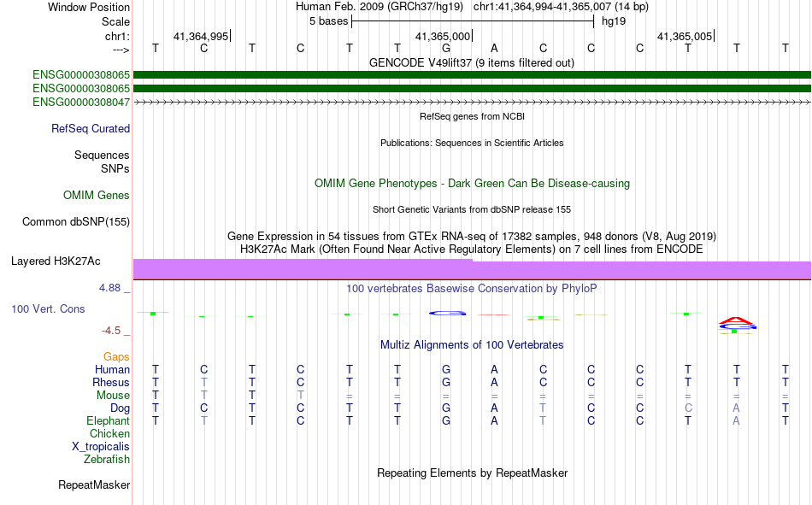This screenshot has width=812, height=505.
Task: Select the Chicken species row label
Action: pyautogui.click(x=109, y=433)
